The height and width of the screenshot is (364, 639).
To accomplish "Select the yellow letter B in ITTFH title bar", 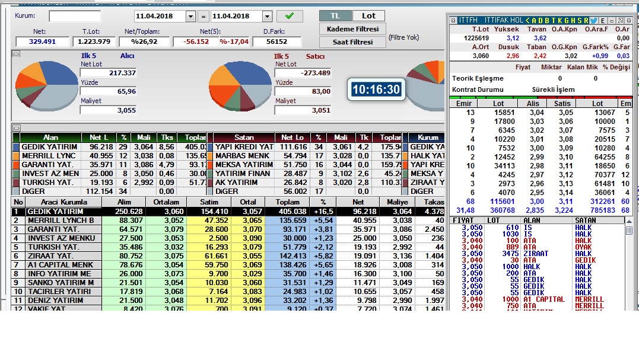I will click(547, 20).
